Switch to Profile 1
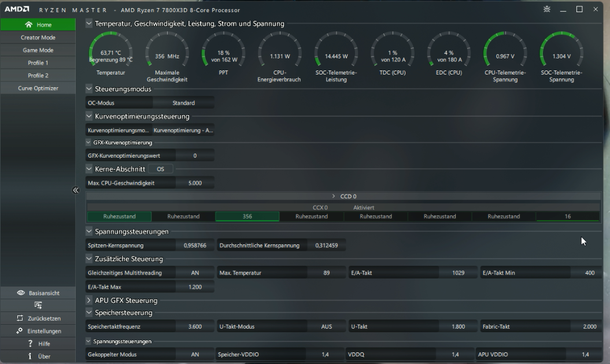 point(38,62)
